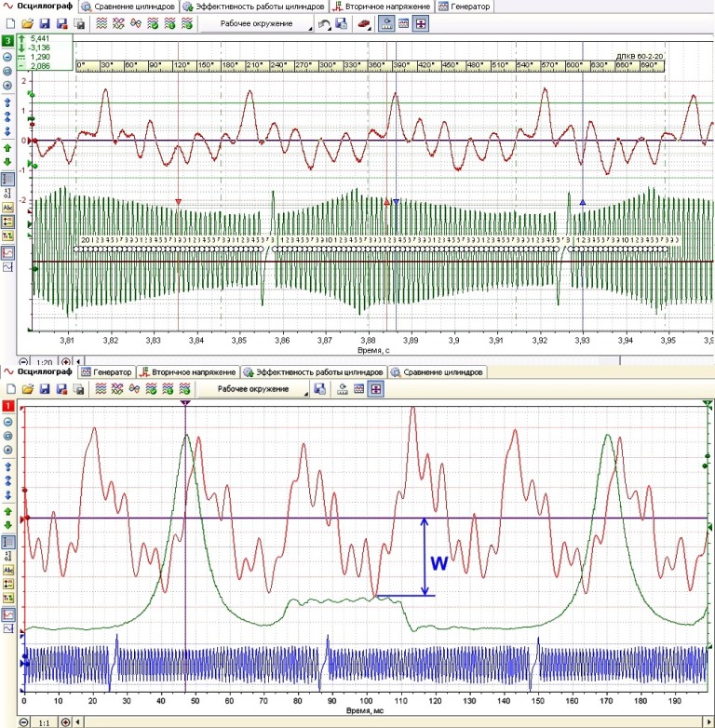Toggle vertical fit button in bottom toolbar
Viewport: 715px width, 728px height.
coord(375,389)
